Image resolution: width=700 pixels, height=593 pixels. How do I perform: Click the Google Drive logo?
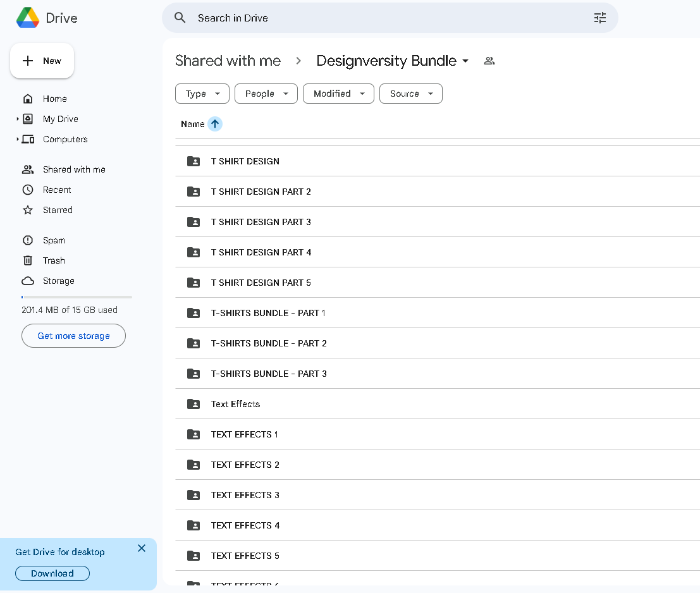coord(27,18)
